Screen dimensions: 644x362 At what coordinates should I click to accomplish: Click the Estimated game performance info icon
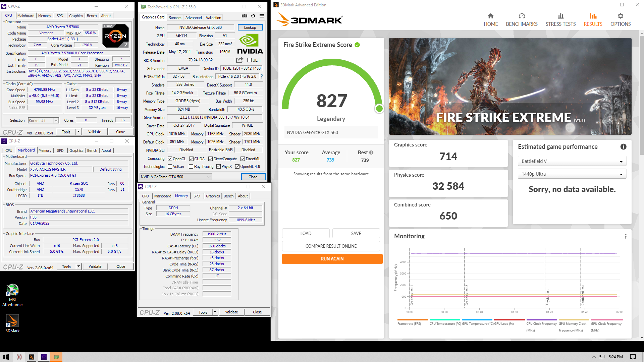[x=623, y=146]
